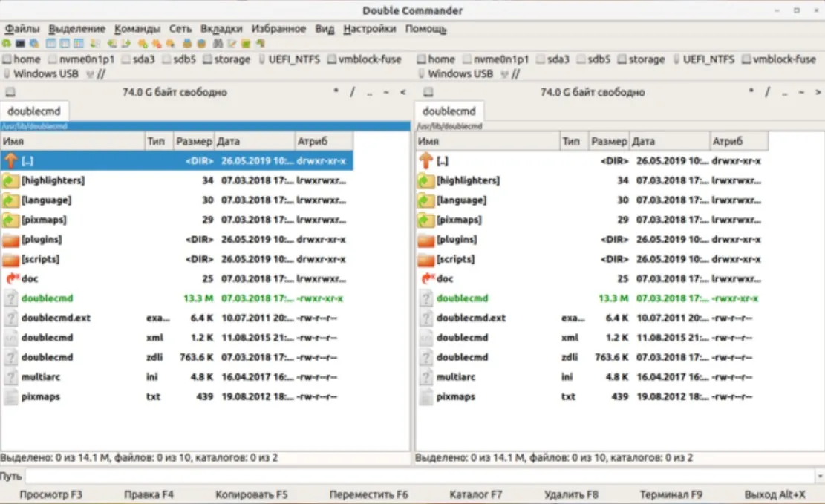Open the Options toolbar icon
Image resolution: width=825 pixels, height=504 pixels.
point(34,43)
